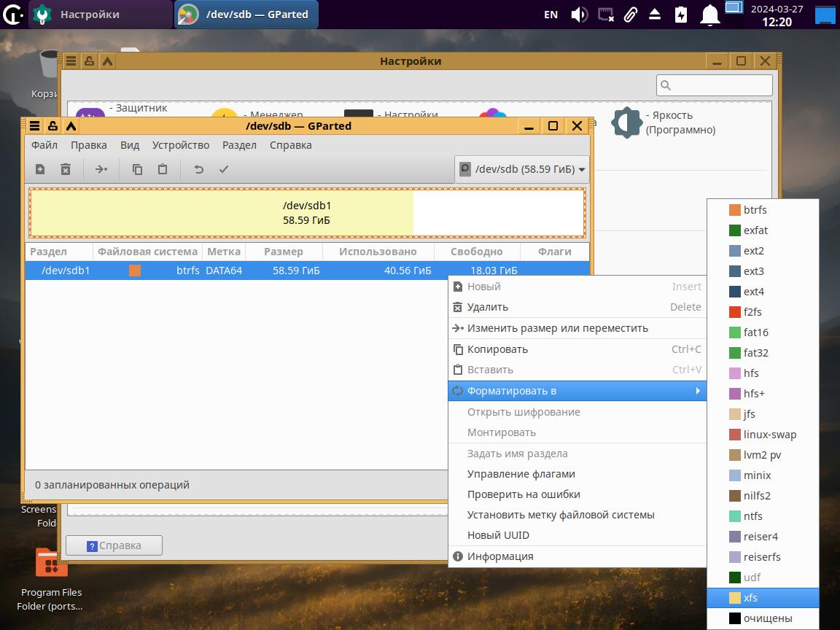Format partition as reiserfs
The width and height of the screenshot is (840, 630).
(763, 556)
